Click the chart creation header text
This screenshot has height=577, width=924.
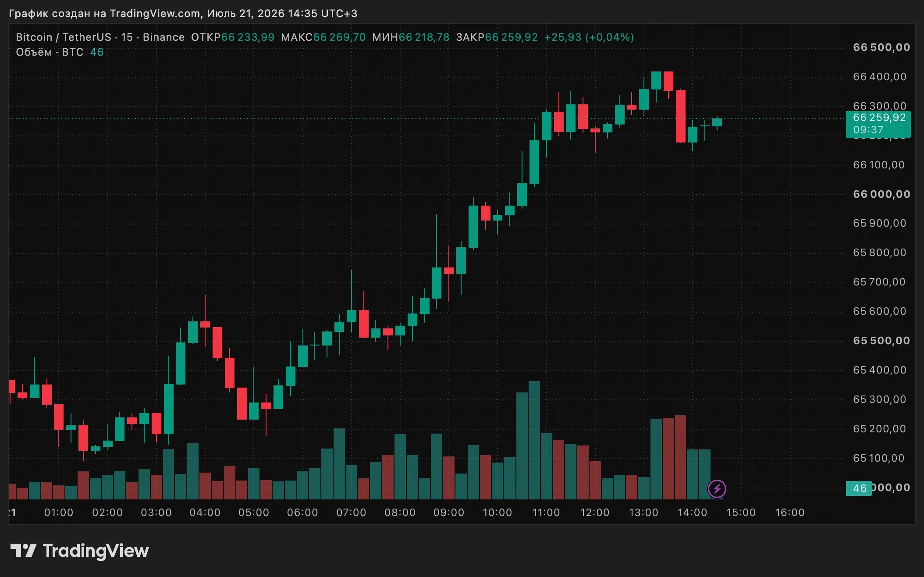(183, 14)
